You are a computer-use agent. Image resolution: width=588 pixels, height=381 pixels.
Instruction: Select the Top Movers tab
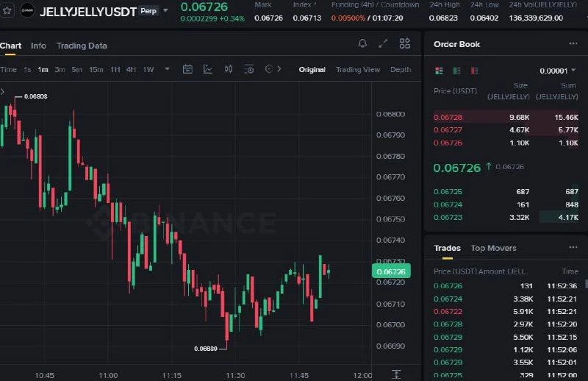[x=493, y=248]
